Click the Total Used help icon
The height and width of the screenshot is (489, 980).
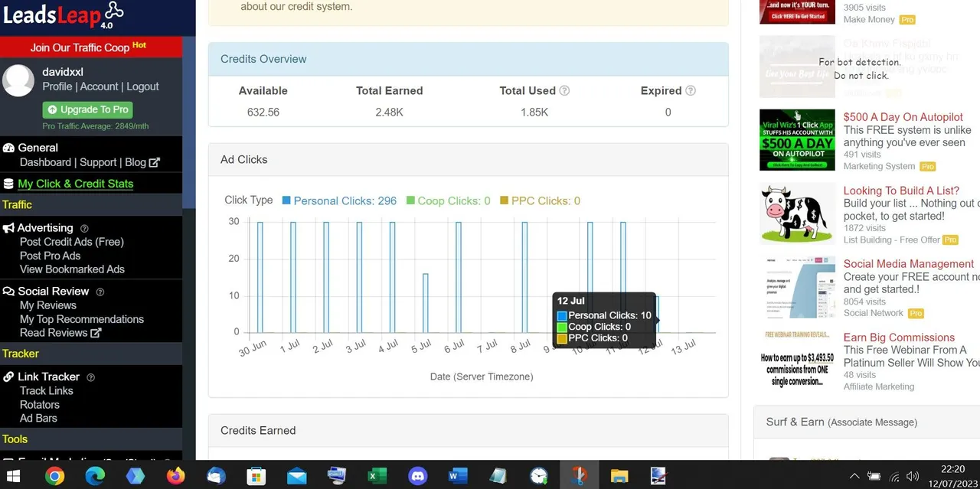point(564,90)
